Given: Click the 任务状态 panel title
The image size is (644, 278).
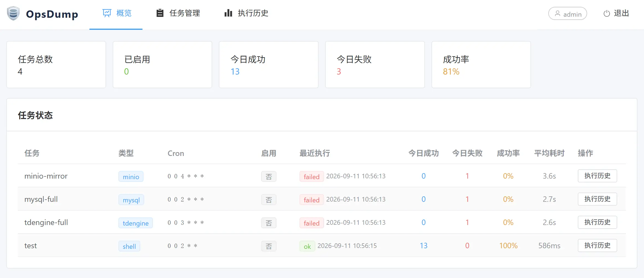Looking at the screenshot, I should click(35, 115).
